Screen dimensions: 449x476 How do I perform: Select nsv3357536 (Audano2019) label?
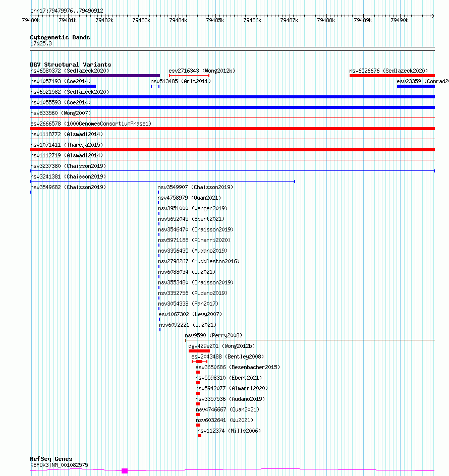(x=230, y=399)
